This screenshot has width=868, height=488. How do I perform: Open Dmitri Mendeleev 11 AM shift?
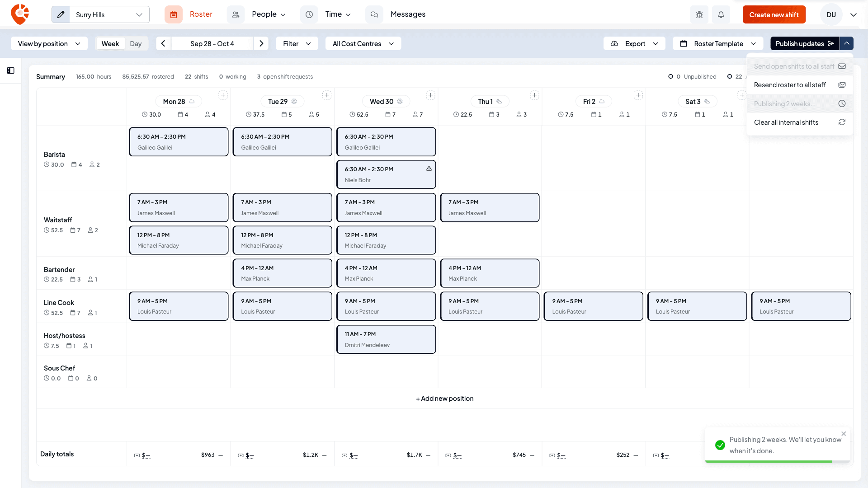pyautogui.click(x=386, y=339)
